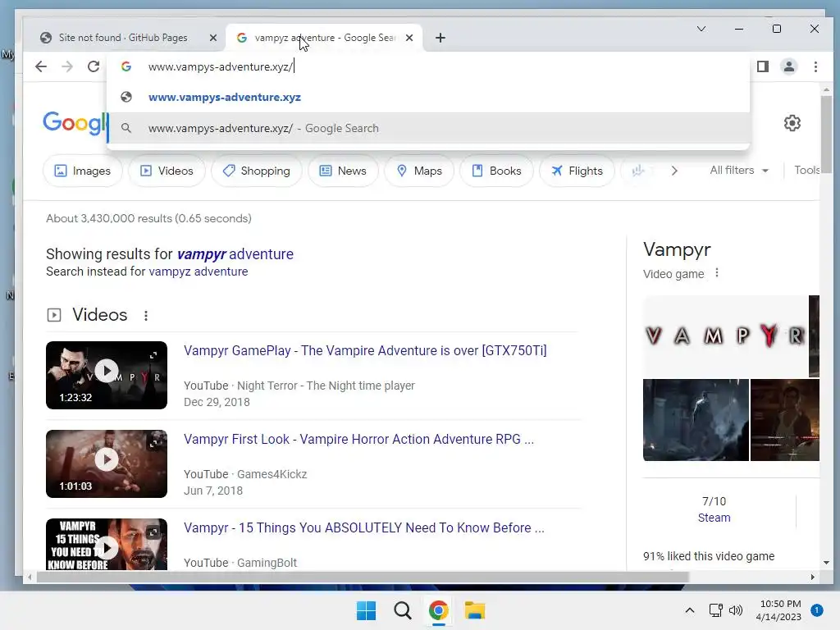This screenshot has width=840, height=630.
Task: Reload the current page
Action: click(94, 66)
